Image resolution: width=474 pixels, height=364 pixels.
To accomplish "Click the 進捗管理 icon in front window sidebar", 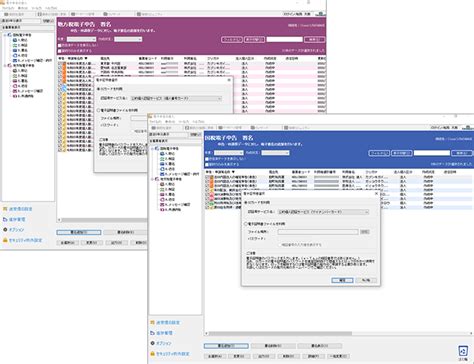I will (152, 333).
